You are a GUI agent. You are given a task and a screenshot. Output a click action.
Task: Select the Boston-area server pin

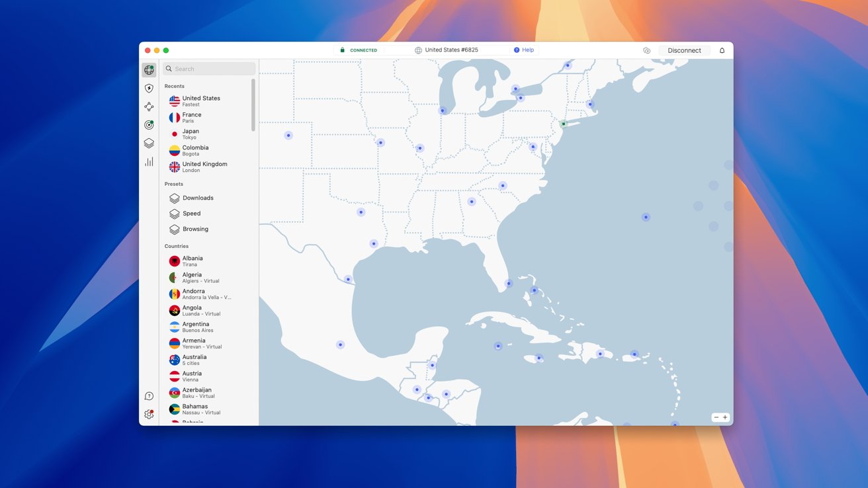coord(590,104)
